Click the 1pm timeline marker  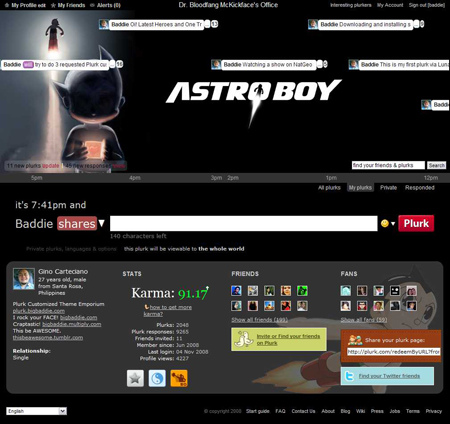331,178
